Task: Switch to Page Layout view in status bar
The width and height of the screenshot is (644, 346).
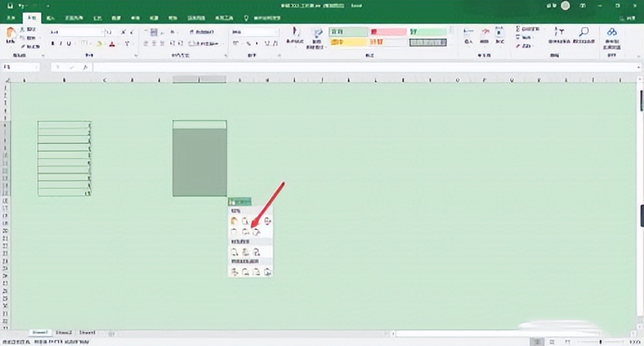Action: [552, 341]
